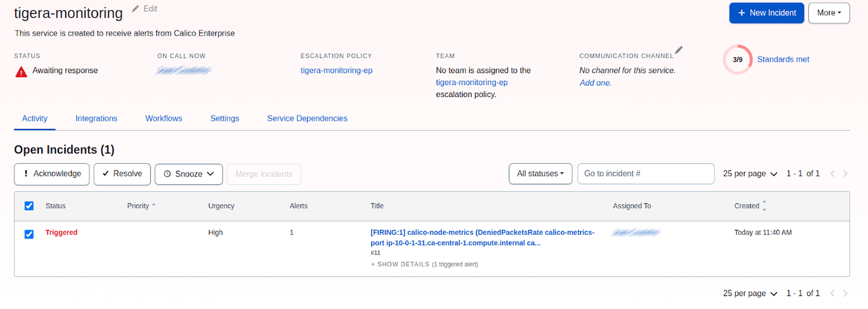Click the New Incident button

click(x=766, y=13)
